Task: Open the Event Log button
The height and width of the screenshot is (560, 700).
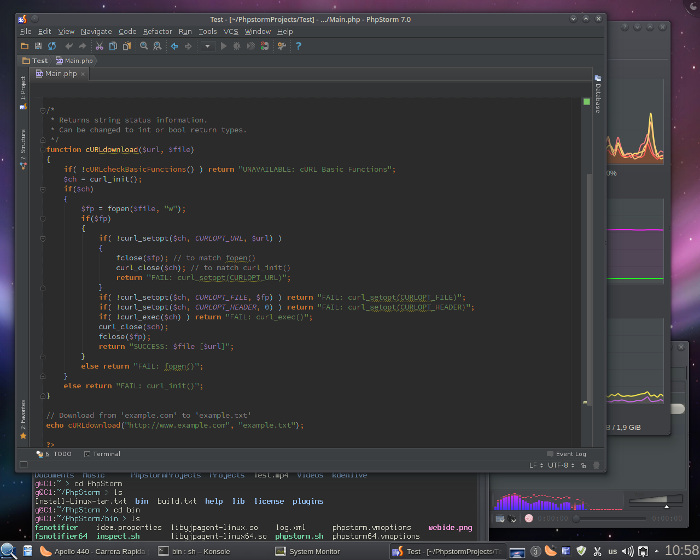Action: tap(567, 454)
